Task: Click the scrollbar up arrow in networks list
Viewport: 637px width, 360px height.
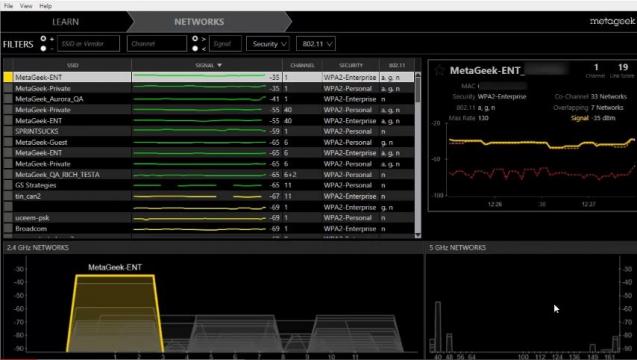Action: click(418, 76)
